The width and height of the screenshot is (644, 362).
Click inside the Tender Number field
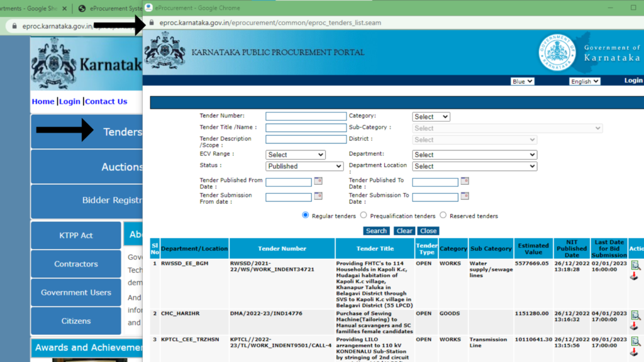[306, 116]
